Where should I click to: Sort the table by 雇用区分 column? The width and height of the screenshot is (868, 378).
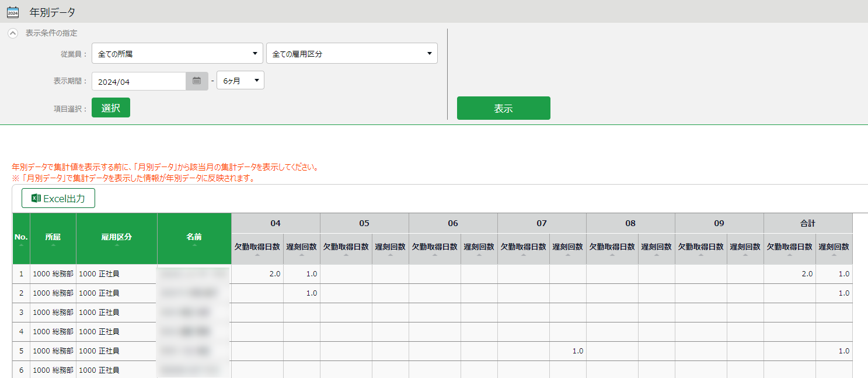coord(117,239)
